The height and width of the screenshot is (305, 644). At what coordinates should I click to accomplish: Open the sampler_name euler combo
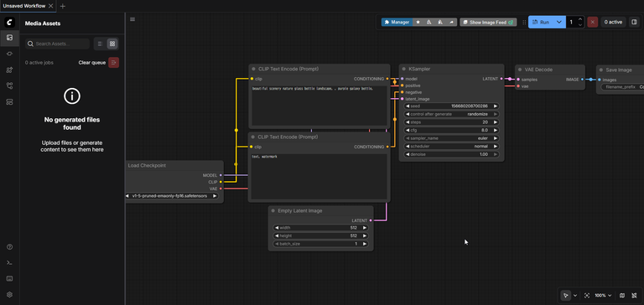pyautogui.click(x=451, y=138)
